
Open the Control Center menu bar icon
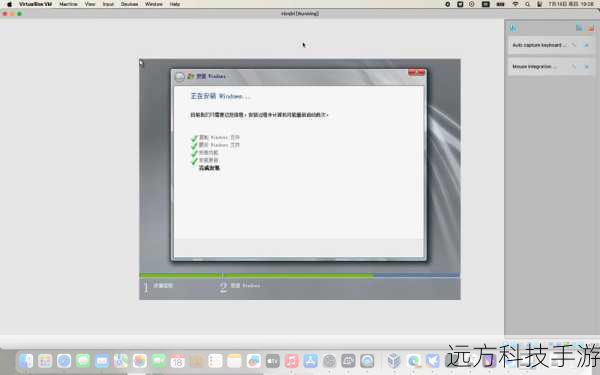coord(540,4)
